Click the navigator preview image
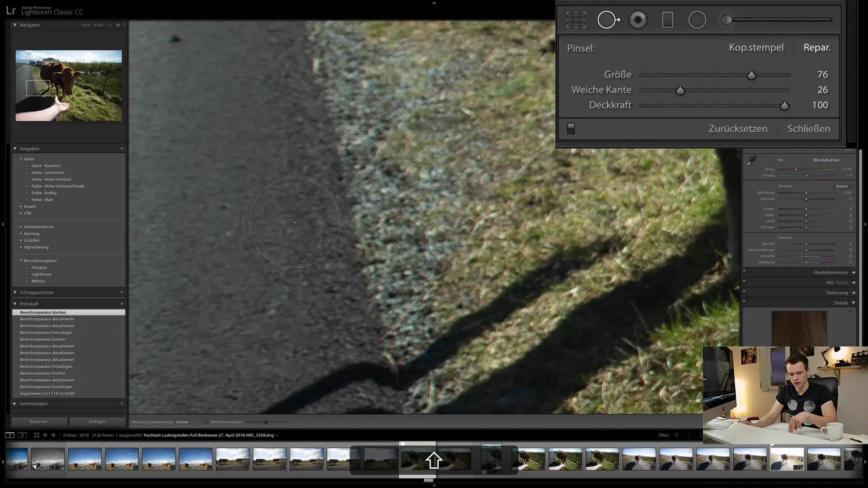Image resolution: width=868 pixels, height=488 pixels. click(69, 85)
